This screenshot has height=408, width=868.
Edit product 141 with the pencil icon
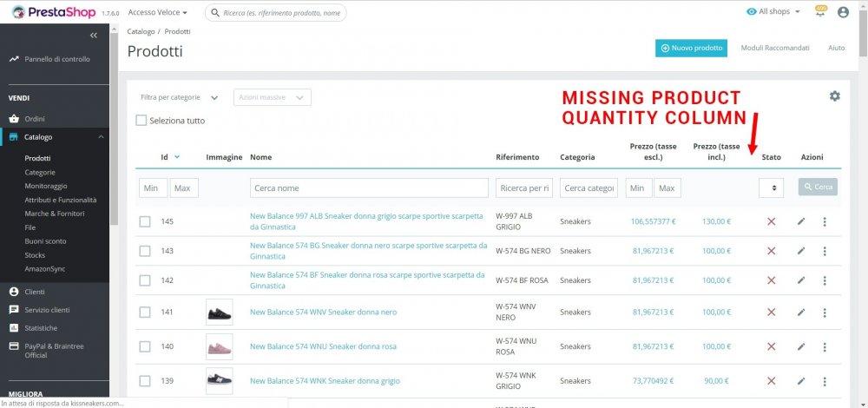801,313
